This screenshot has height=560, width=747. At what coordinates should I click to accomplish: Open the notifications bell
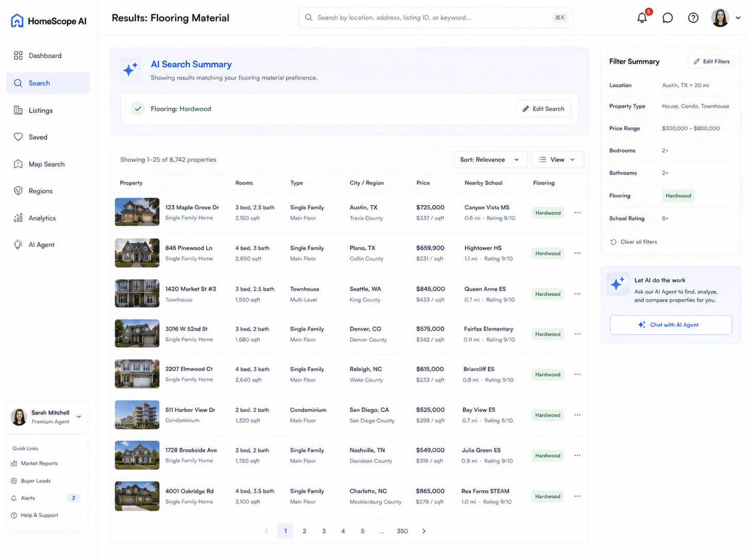(x=642, y=18)
